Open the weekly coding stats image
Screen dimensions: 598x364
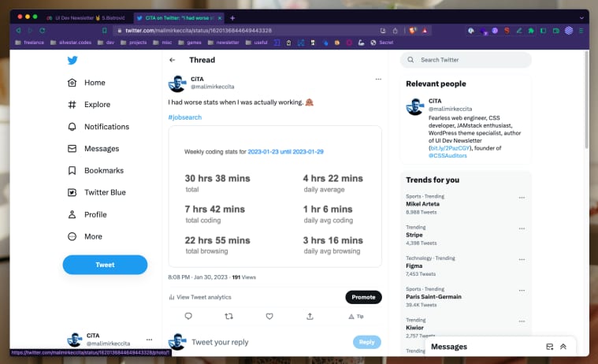pos(275,196)
